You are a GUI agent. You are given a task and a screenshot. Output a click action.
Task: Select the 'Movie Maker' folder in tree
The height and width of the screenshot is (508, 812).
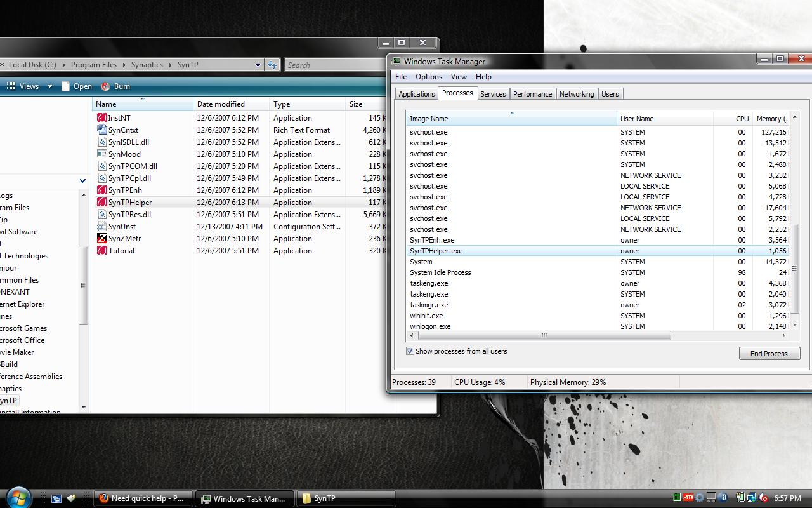17,352
